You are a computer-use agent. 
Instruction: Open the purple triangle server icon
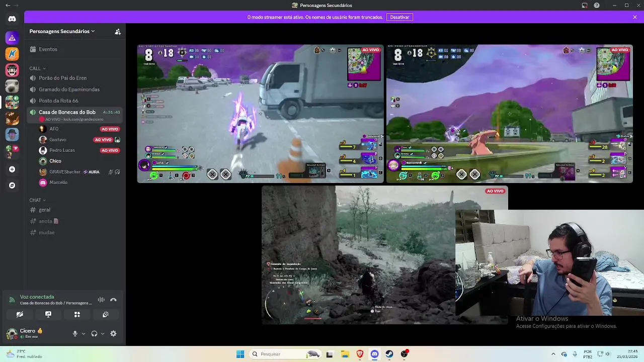coord(12,38)
